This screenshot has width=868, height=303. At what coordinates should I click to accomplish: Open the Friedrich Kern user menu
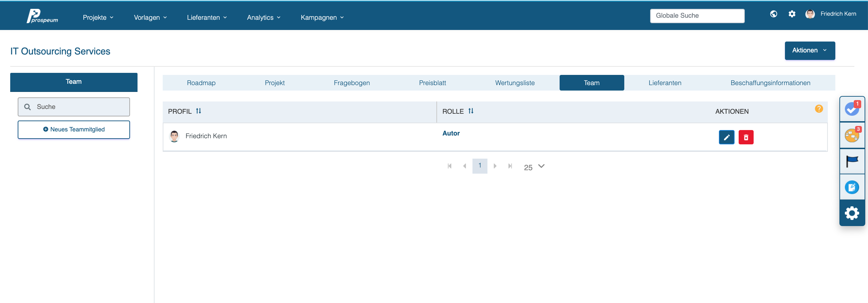click(x=838, y=14)
